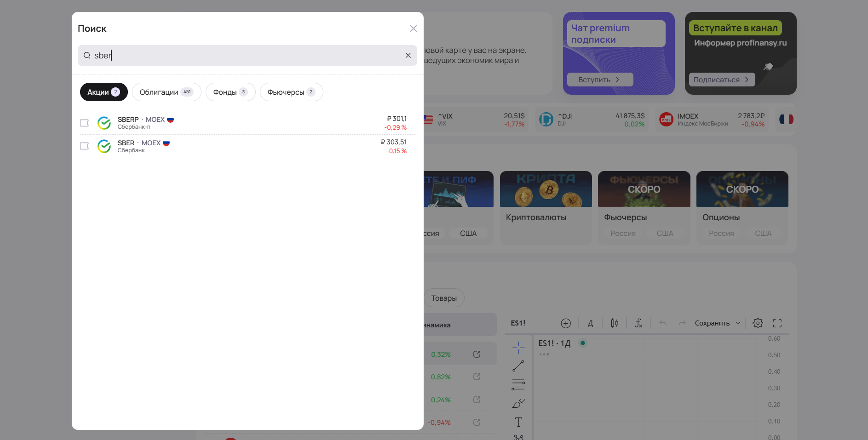Add symbol with the plus icon
The image size is (868, 440).
[566, 323]
